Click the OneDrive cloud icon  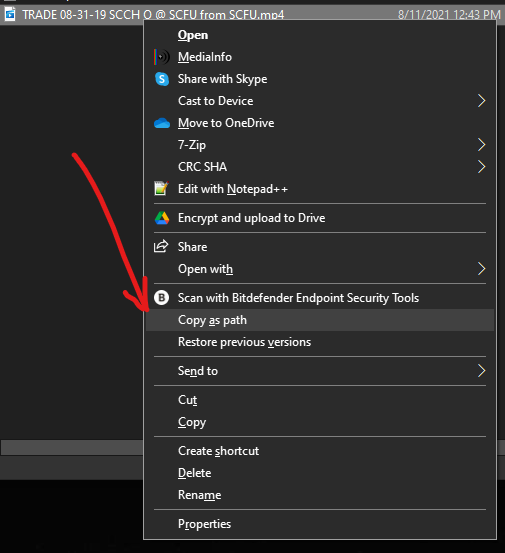point(162,123)
